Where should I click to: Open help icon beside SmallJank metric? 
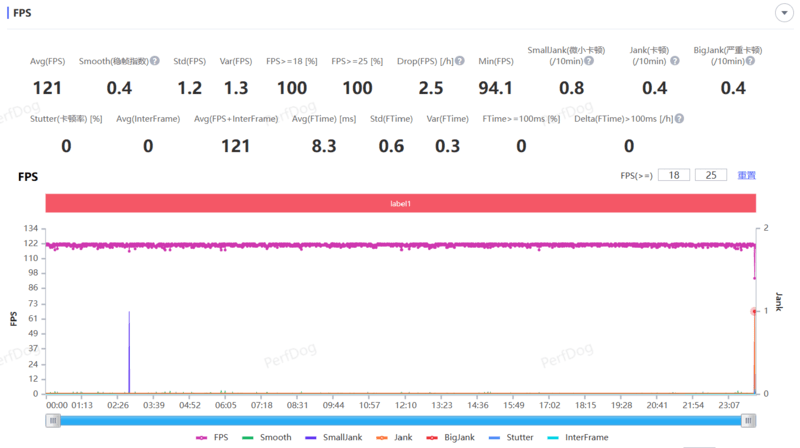click(589, 61)
